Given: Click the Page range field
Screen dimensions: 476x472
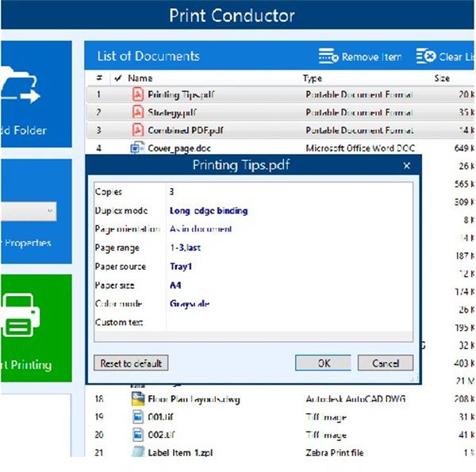Looking at the screenshot, I should (187, 248).
